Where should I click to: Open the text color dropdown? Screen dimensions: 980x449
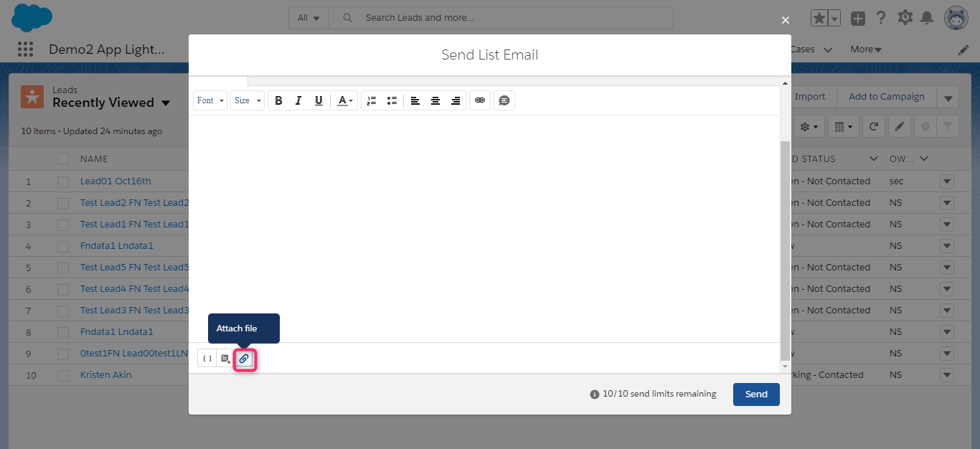coord(344,100)
